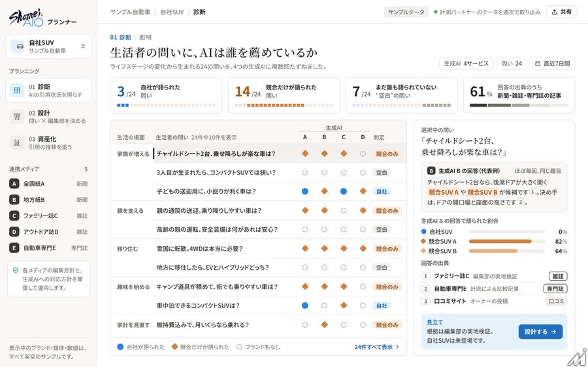Click AI C blue dot in 子どもの送迎 row
This screenshot has height=367, width=588.
point(344,191)
